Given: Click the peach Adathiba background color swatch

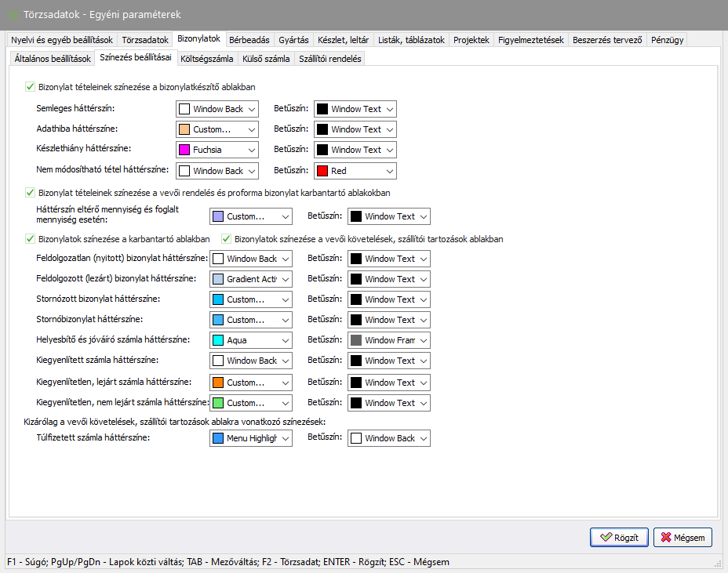Looking at the screenshot, I should (x=184, y=129).
